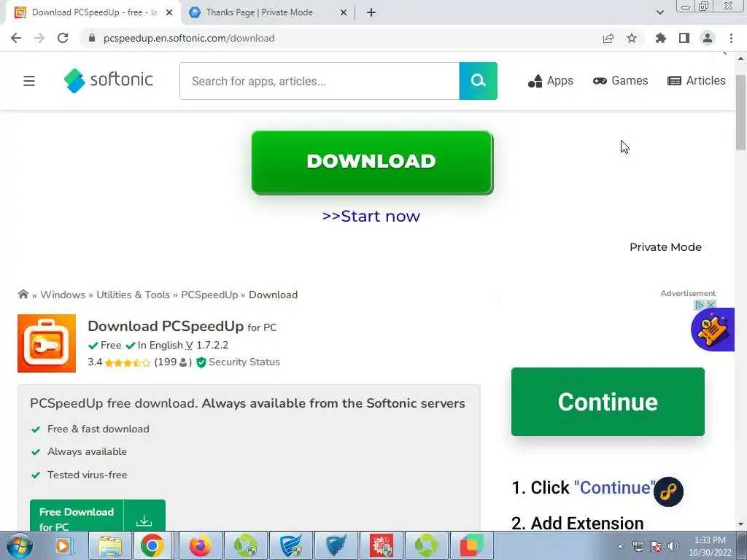Screen dimensions: 747x560
Task: Click the Security Status shield link
Action: 239,362
